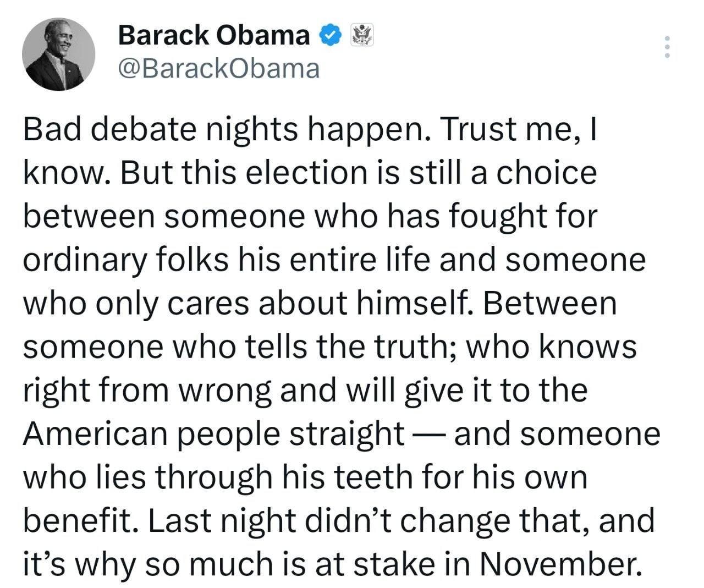Click the words "American people straight"

tap(213, 434)
